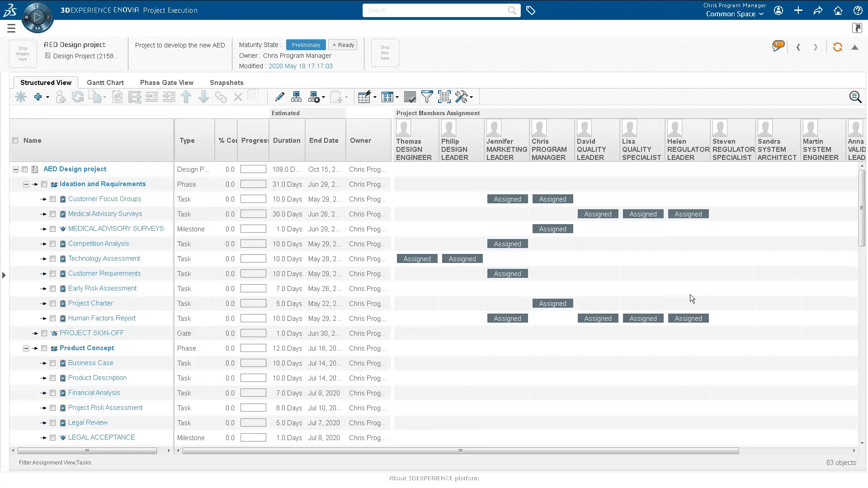Click the magnifier inside the search box

point(512,10)
